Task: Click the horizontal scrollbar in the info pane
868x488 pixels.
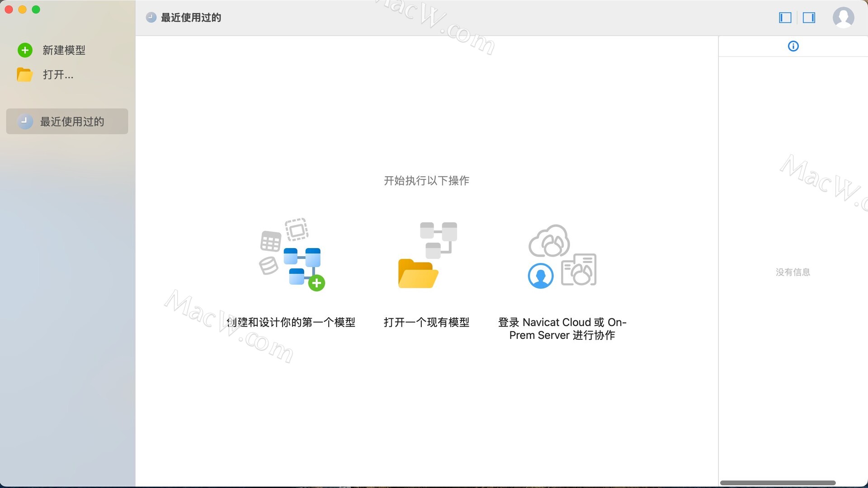Action: pyautogui.click(x=778, y=483)
